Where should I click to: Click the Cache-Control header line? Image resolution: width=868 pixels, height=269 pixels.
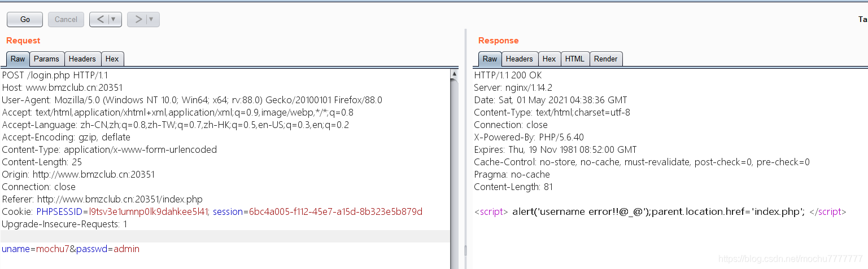(x=642, y=162)
